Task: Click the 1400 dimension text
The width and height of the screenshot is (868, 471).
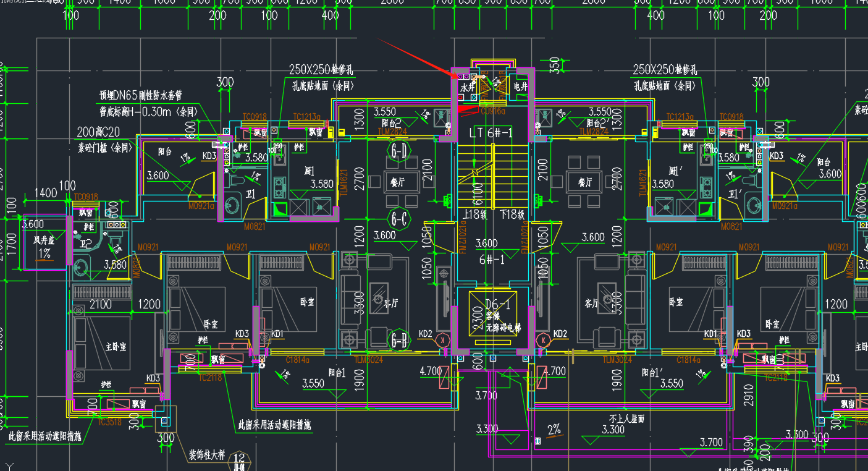Action: pyautogui.click(x=46, y=193)
